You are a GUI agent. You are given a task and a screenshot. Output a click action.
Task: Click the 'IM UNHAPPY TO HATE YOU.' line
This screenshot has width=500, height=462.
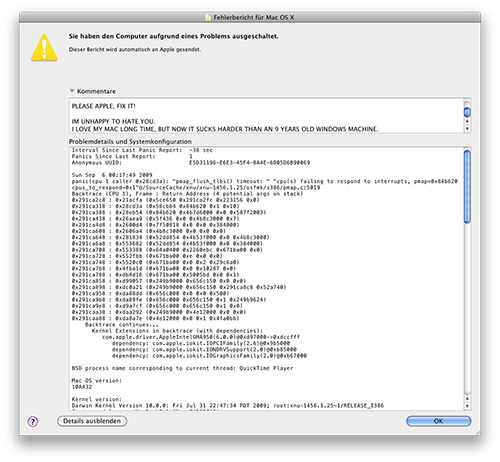click(x=113, y=121)
